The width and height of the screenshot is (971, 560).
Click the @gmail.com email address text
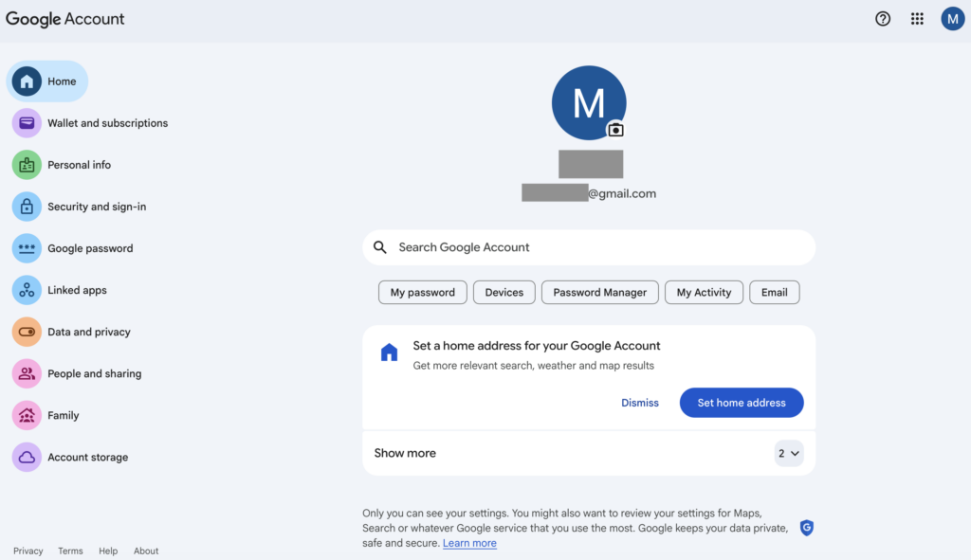(x=622, y=193)
